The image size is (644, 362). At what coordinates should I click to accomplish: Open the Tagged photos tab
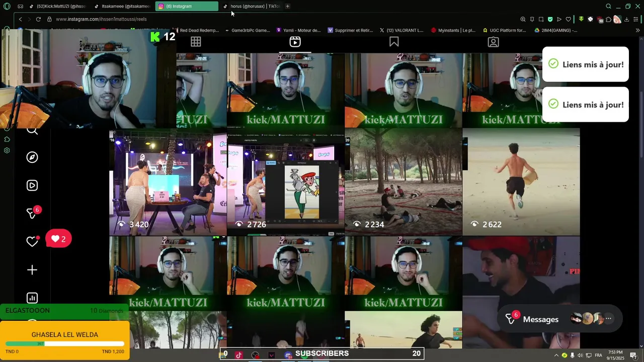click(x=493, y=42)
